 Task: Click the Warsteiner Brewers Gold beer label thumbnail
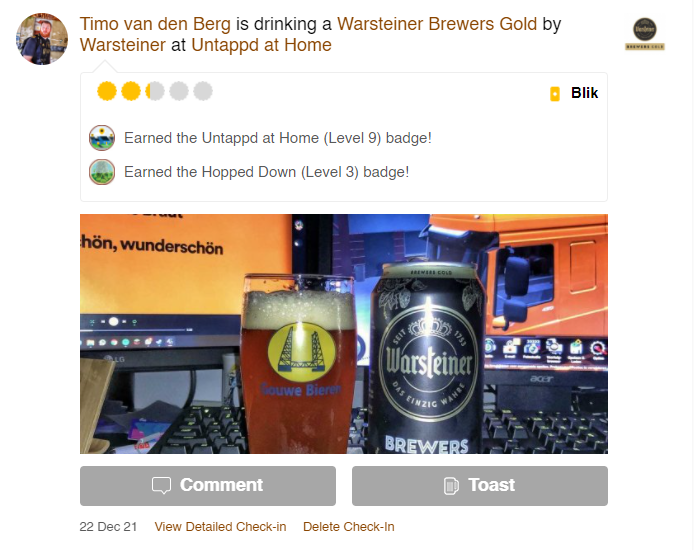(x=644, y=34)
